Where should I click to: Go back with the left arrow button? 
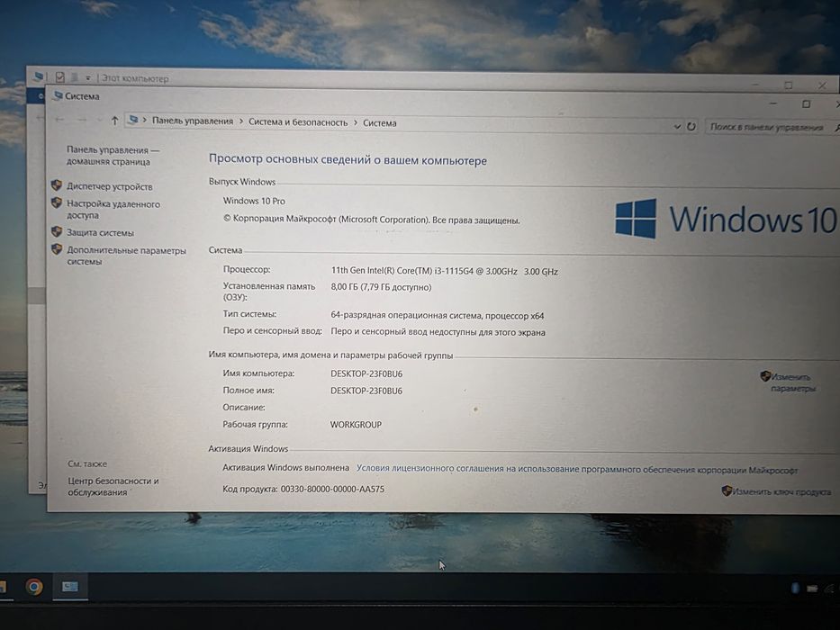[x=59, y=120]
